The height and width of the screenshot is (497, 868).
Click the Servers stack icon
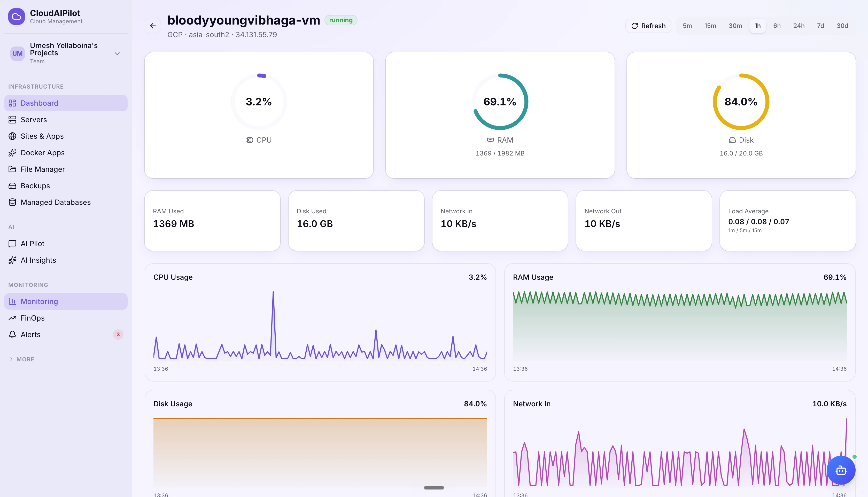click(x=12, y=119)
